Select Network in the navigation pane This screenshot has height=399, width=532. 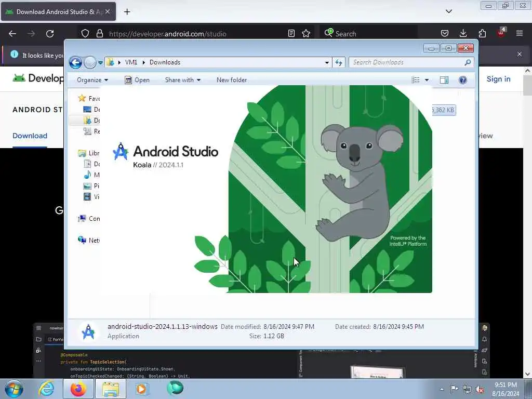pos(89,241)
